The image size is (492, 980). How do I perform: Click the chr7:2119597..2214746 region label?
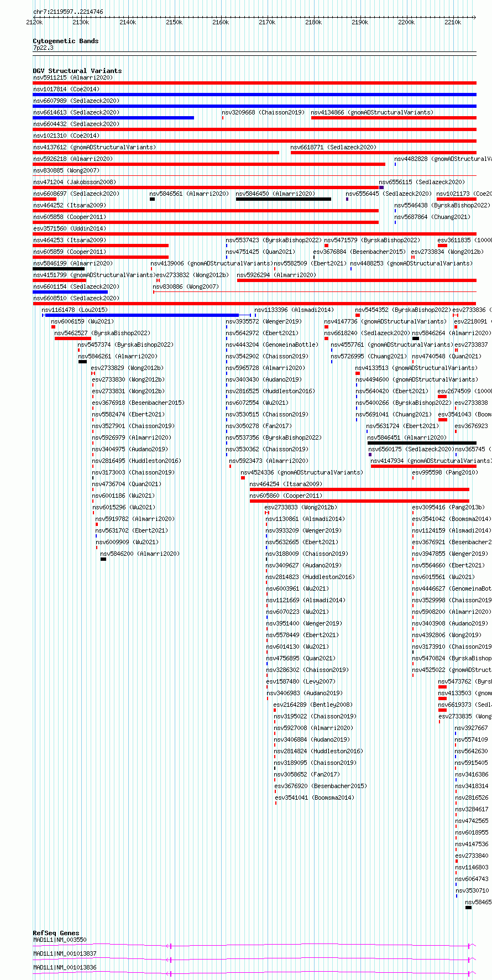[x=68, y=12]
